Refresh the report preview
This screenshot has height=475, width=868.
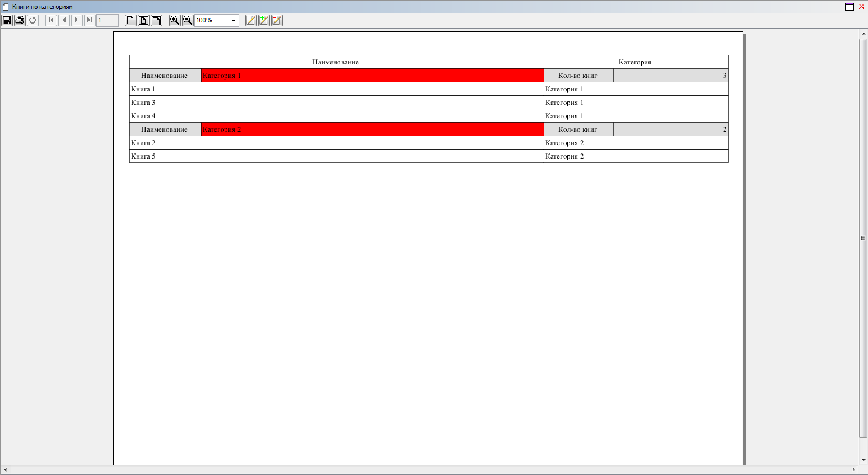click(x=32, y=21)
